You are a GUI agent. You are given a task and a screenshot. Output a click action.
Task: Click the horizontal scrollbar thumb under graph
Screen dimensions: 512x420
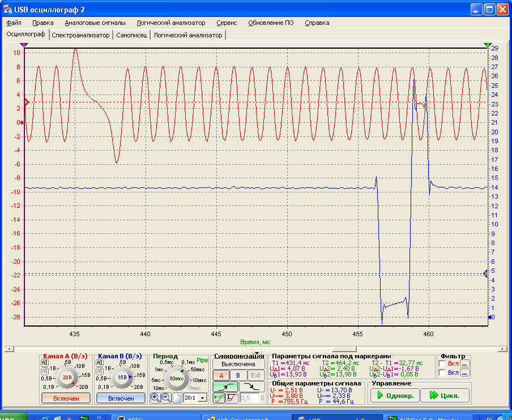coord(344,349)
